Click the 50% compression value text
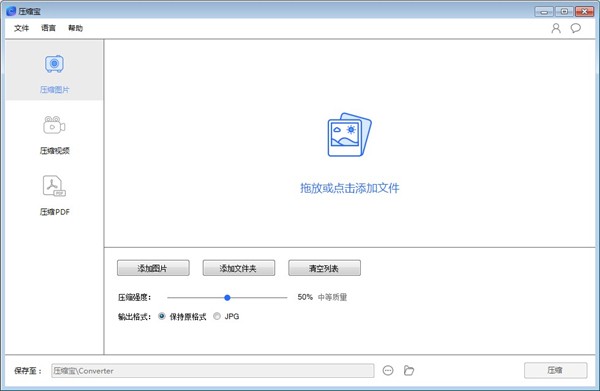The width and height of the screenshot is (600, 391). [x=305, y=297]
